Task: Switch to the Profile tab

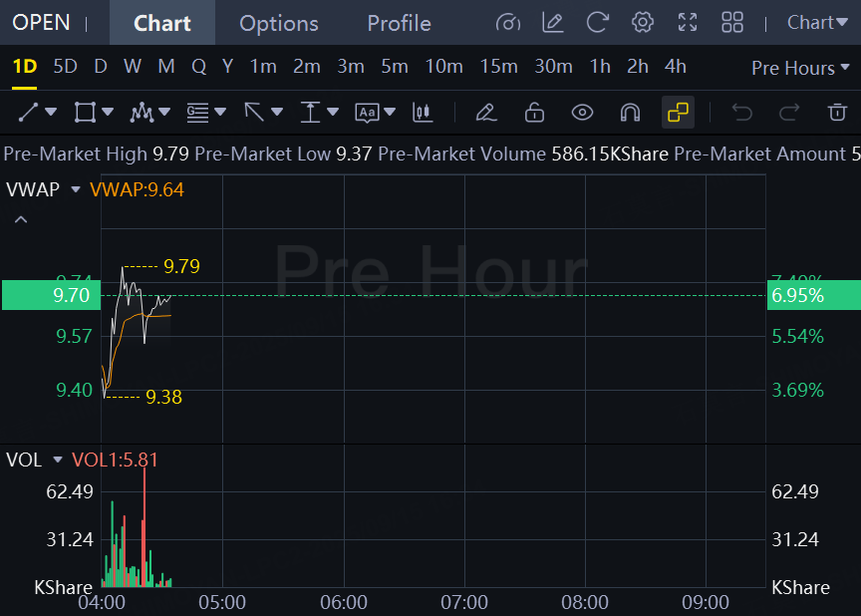Action: click(x=400, y=23)
